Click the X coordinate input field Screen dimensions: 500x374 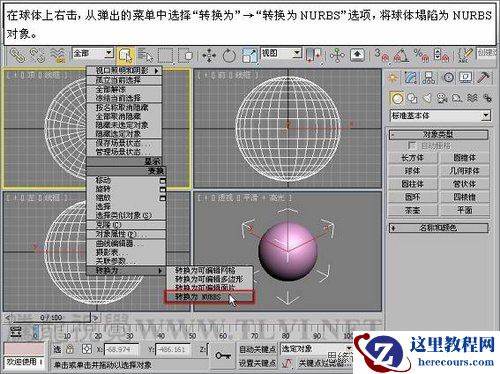click(121, 349)
